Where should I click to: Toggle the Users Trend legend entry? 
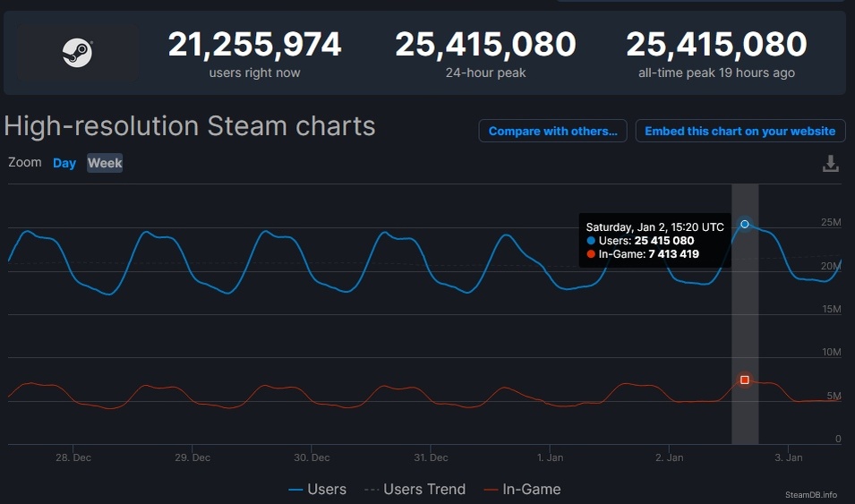(x=415, y=490)
